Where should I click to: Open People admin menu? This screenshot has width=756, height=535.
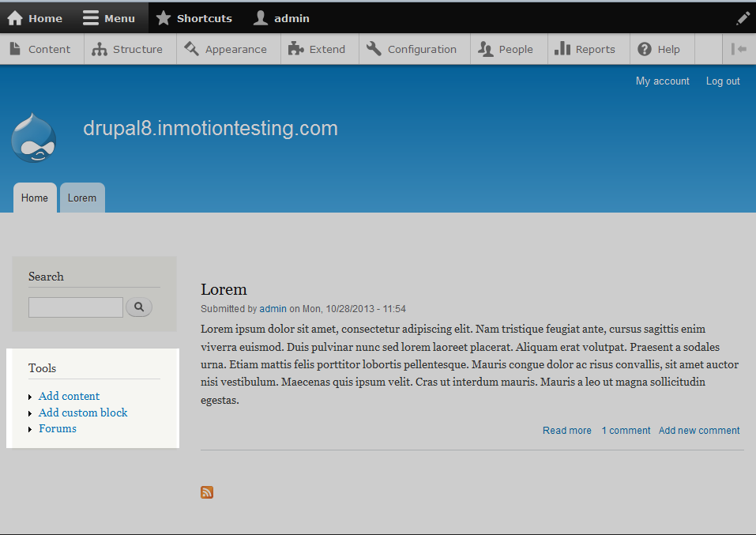[x=508, y=49]
